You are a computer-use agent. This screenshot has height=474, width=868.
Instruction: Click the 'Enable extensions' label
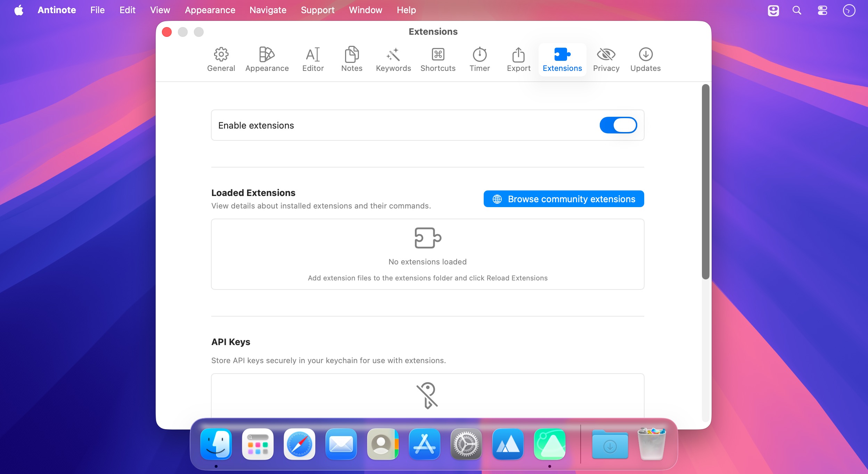[x=256, y=125]
